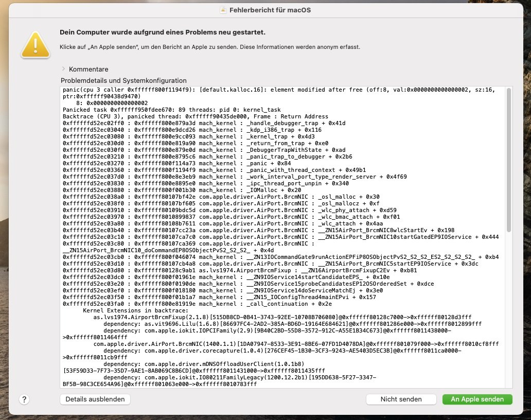Screen dimensions: 531x420
Task: Click the '_wlc_attach + 0x4aa' line
Action: point(223,223)
